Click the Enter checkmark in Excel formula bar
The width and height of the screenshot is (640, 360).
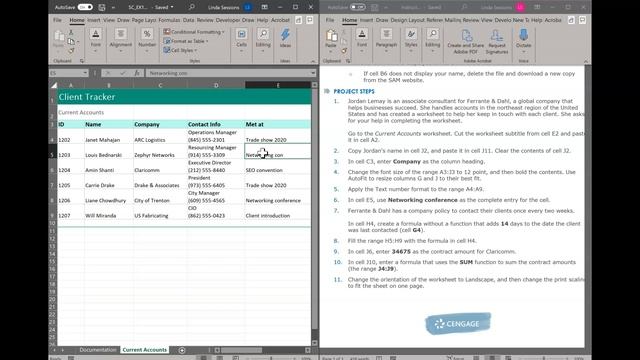point(123,73)
